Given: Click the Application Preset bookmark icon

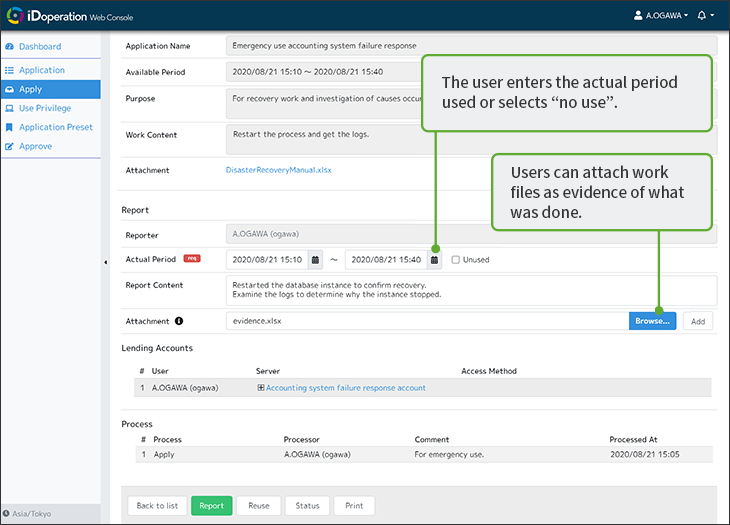Looking at the screenshot, I should pyautogui.click(x=9, y=128).
